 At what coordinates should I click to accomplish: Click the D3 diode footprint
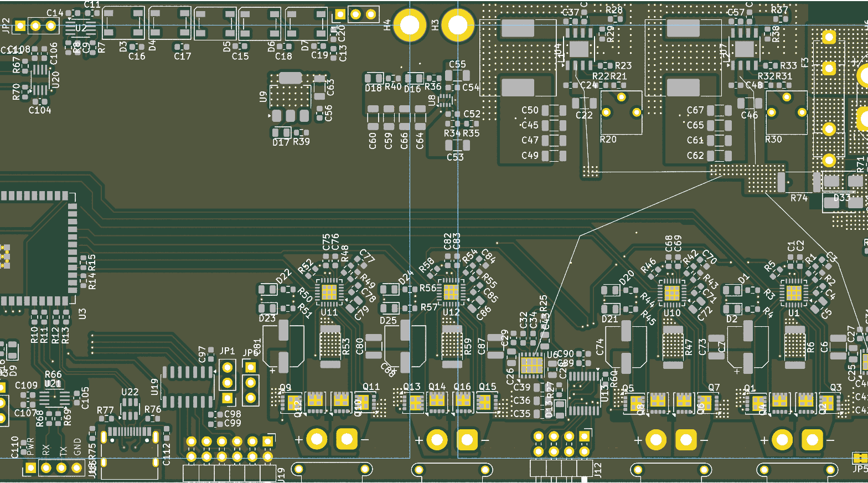(x=123, y=23)
